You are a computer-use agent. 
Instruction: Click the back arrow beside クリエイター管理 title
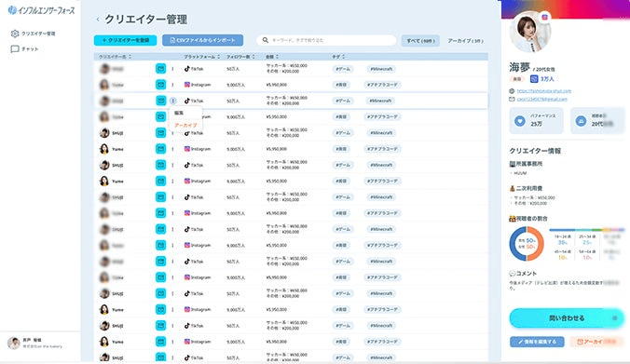(98, 20)
